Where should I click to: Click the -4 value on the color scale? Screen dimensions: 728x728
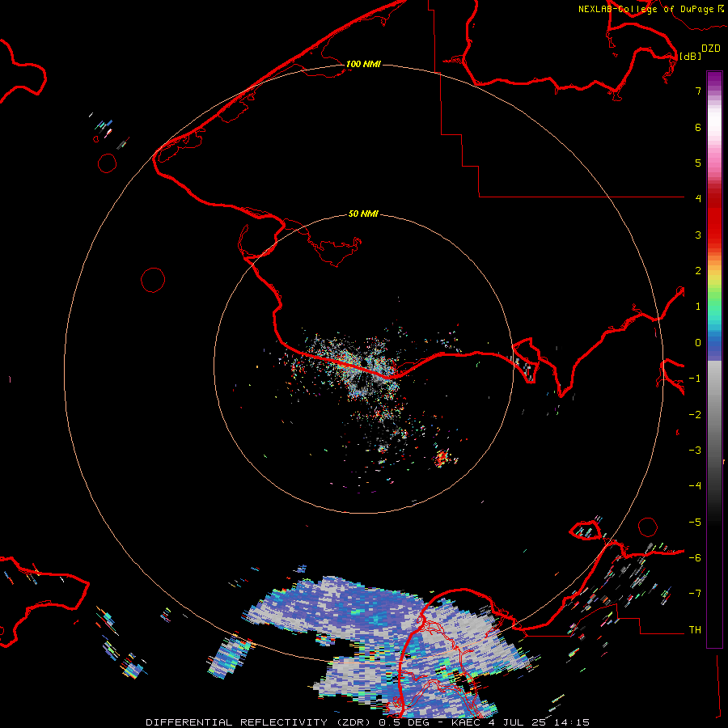tap(695, 485)
